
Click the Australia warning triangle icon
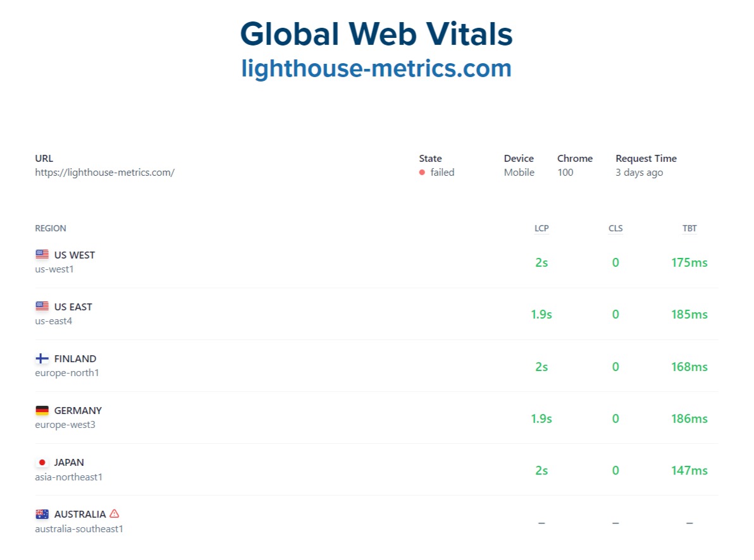coord(114,513)
